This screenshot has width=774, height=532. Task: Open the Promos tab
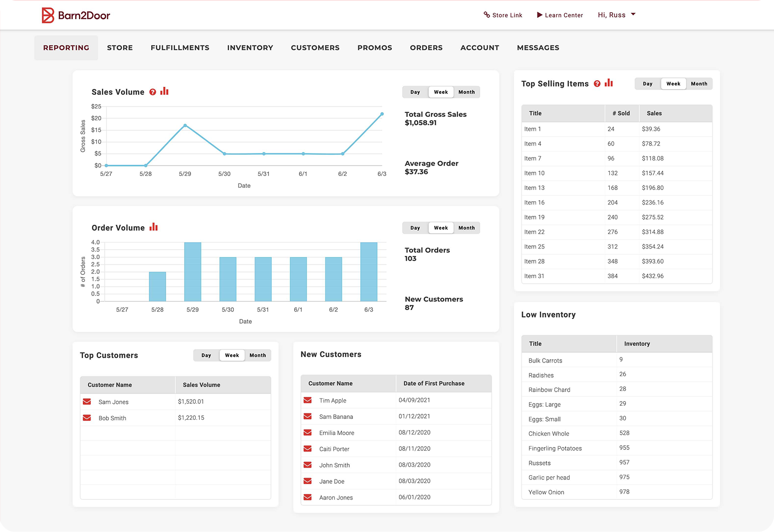[375, 48]
